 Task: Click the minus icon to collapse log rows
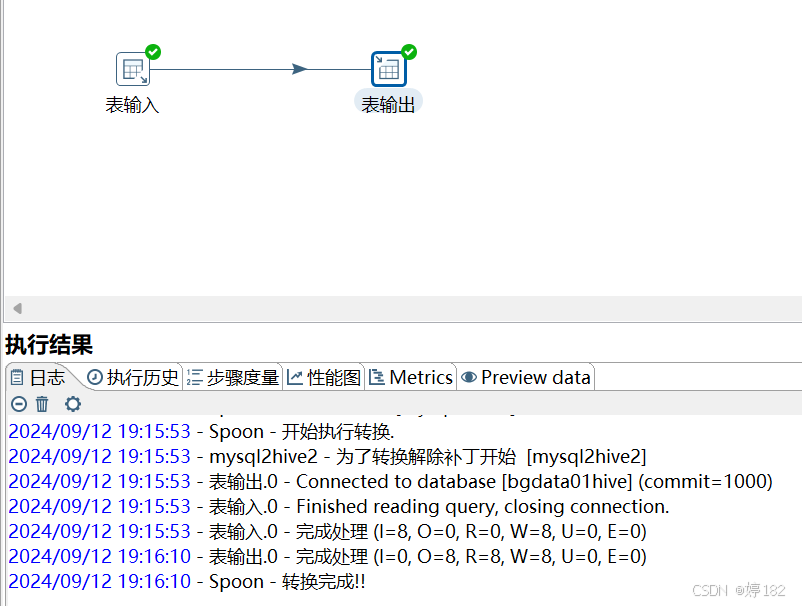[17, 404]
